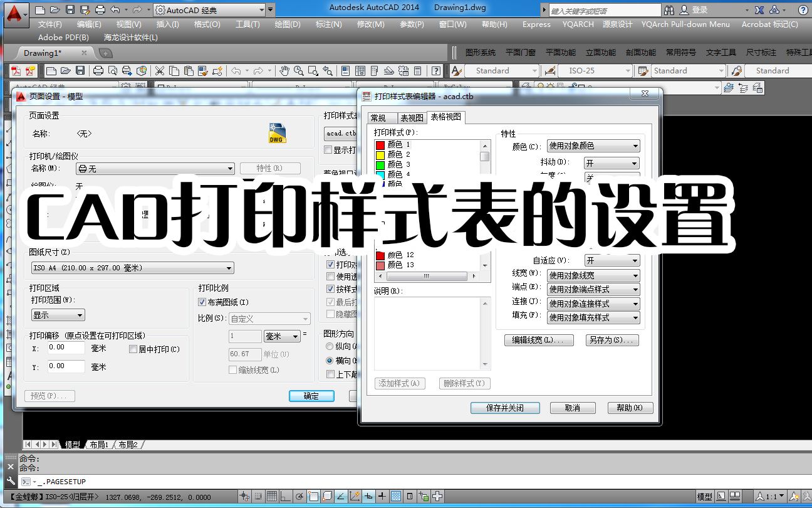Viewport: 812px width, 508px height.
Task: Toggle Ortho mode in status bar
Action: pyautogui.click(x=285, y=497)
